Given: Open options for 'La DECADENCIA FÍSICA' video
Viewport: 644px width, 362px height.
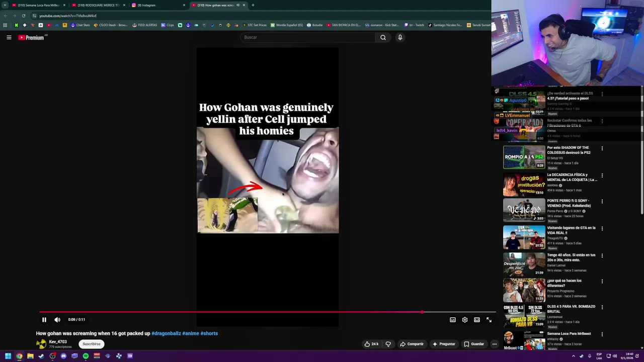Looking at the screenshot, I should [602, 175].
